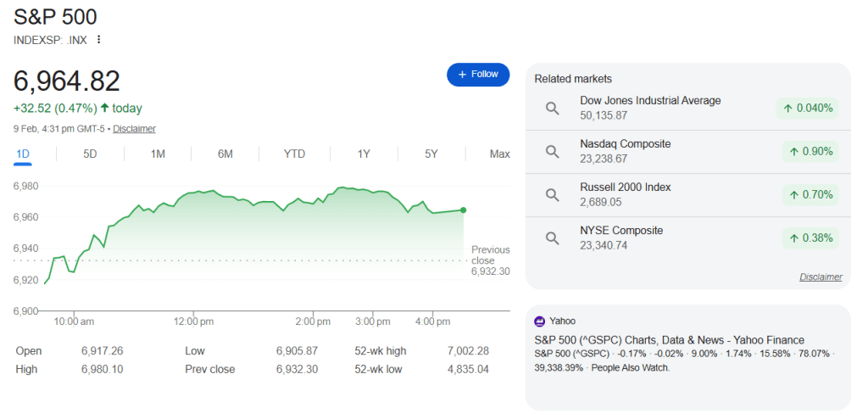Viewport: 868px width, 419px height.
Task: Click the 10:00 am time axis label
Action: click(75, 321)
